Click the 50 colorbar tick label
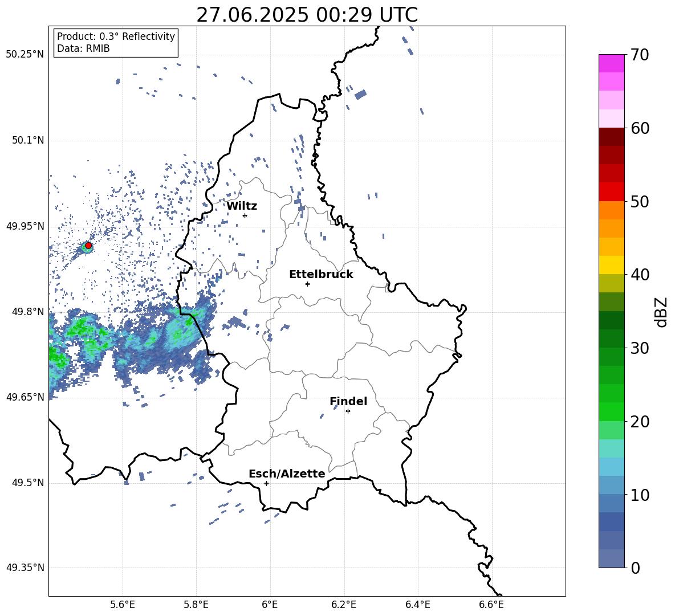Viewport: 675px width, 616px height. [639, 202]
